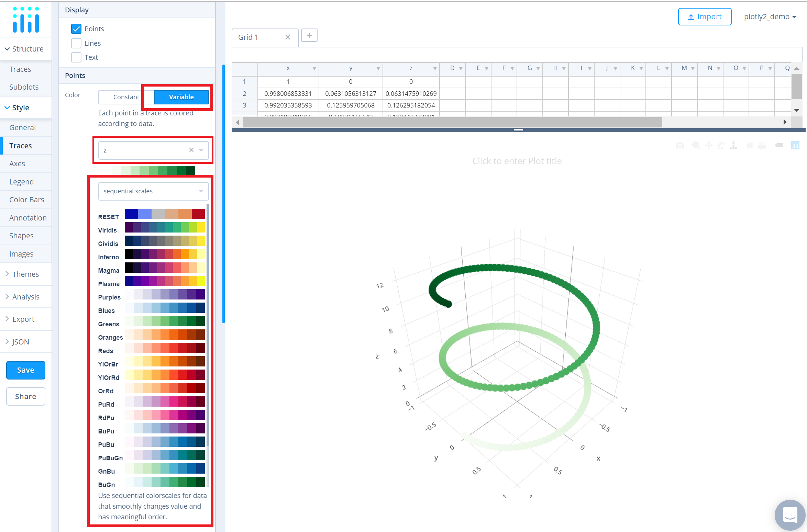Expand the Themes section in sidebar
The image size is (807, 532).
click(x=25, y=274)
